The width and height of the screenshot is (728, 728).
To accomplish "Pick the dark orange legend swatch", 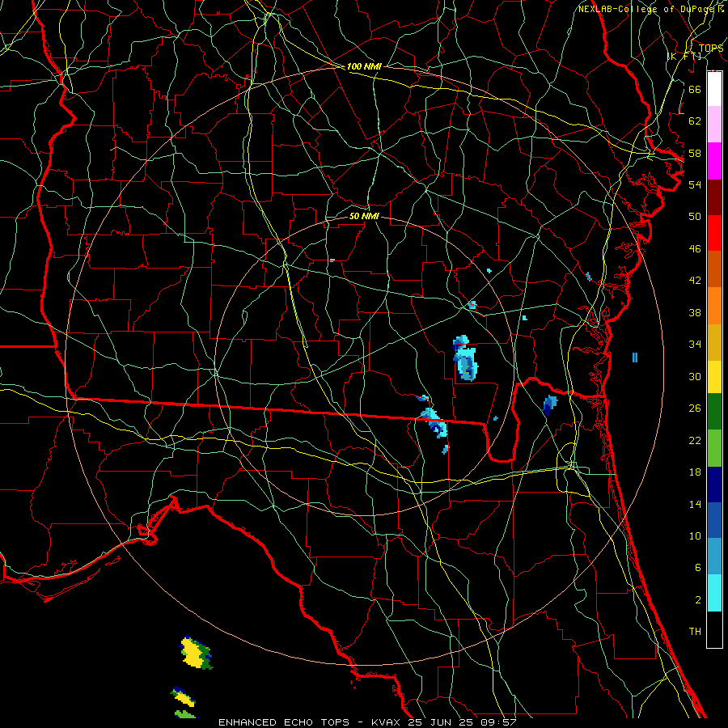I will (x=714, y=269).
